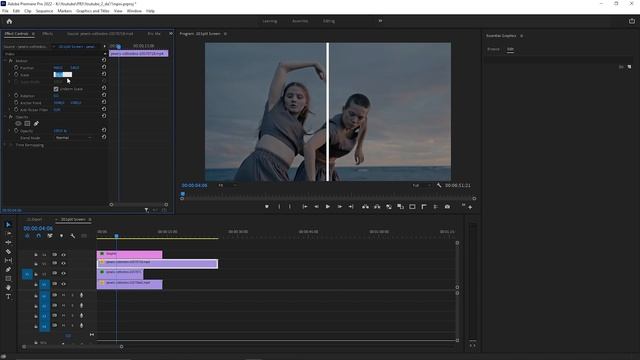
Task: Click Mark In in Program monitor
Action: tap(279, 207)
